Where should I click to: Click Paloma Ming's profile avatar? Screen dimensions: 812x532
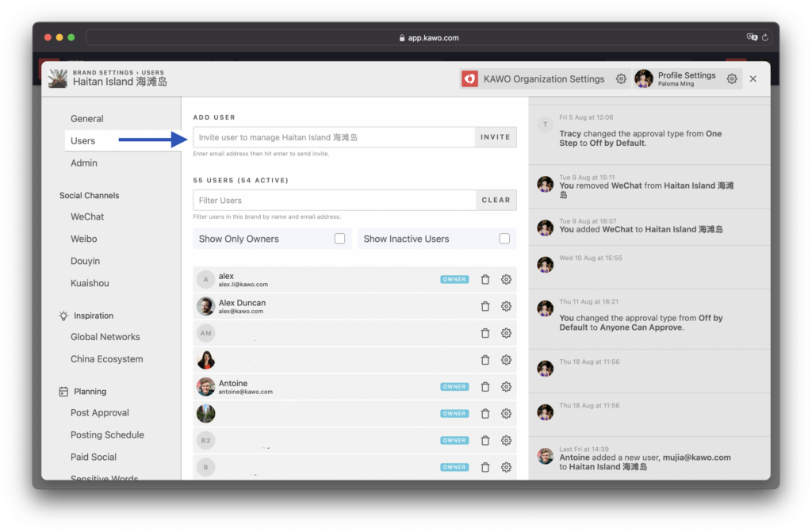coord(644,78)
